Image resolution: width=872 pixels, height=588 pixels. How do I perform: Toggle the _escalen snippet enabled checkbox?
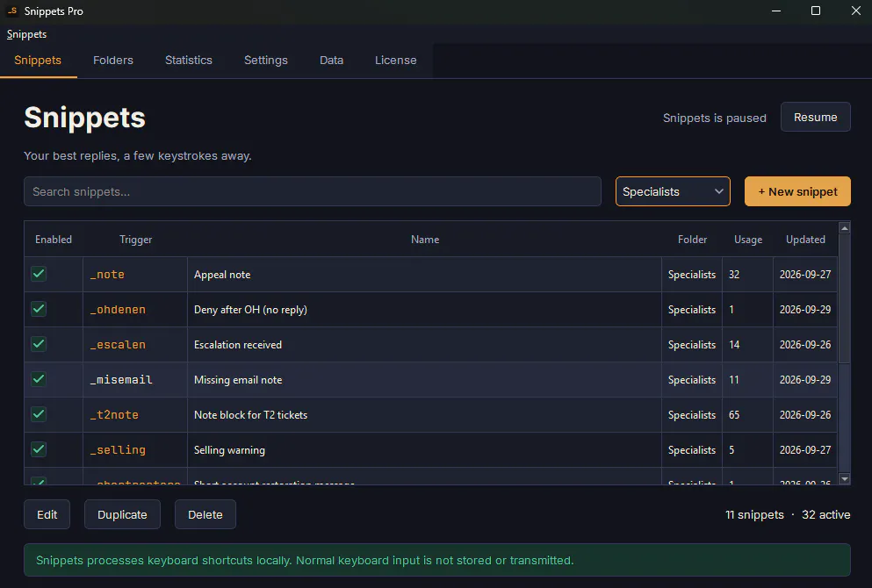(39, 343)
